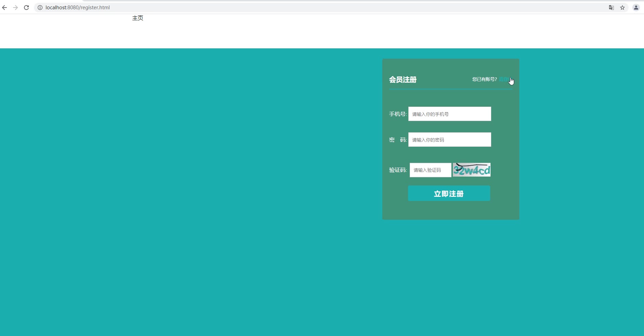The height and width of the screenshot is (336, 644).
Task: Click the browser forward arrow
Action: (x=15, y=8)
